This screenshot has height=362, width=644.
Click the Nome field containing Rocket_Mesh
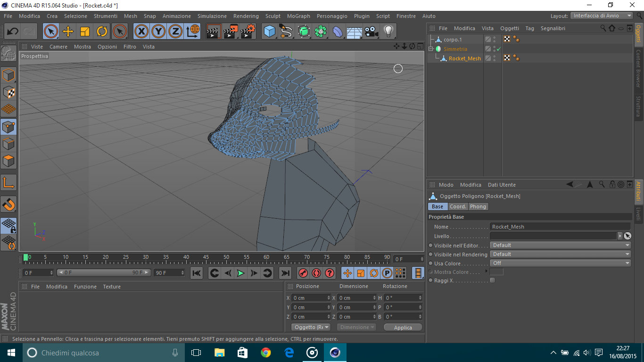point(560,227)
